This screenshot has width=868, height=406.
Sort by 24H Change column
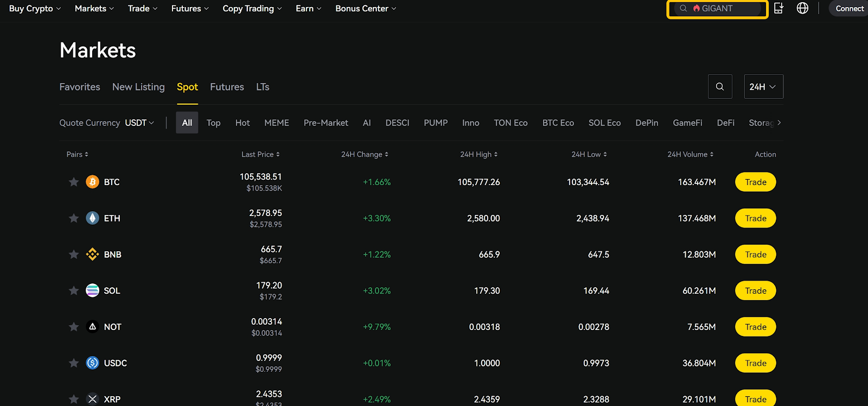tap(365, 155)
